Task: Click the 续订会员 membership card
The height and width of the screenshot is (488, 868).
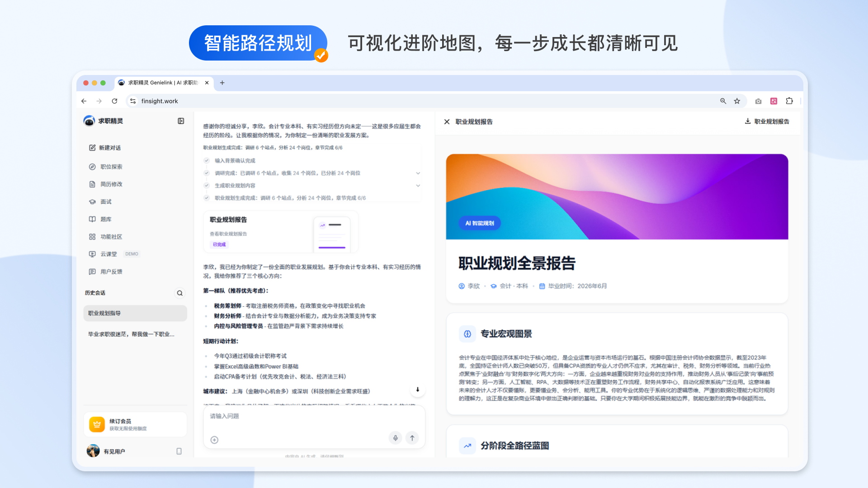Action: [135, 424]
